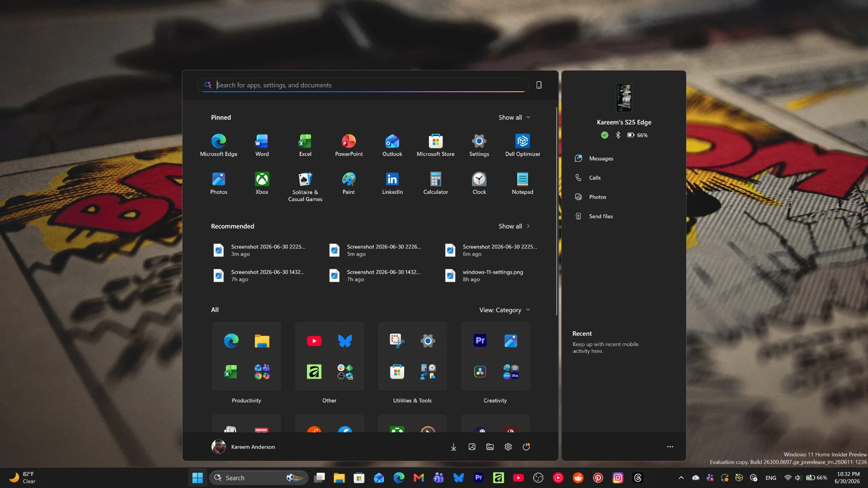Open the pinned Excel app

pyautogui.click(x=305, y=145)
